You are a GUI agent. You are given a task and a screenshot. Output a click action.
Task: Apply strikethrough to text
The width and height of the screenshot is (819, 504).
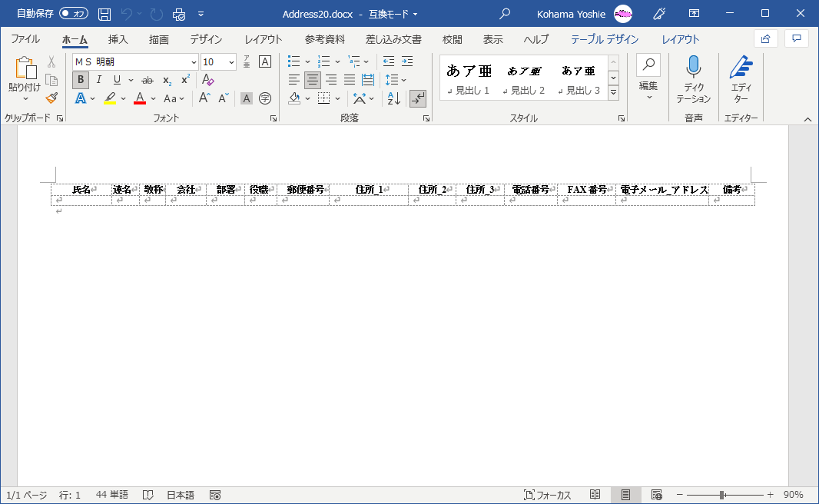[x=148, y=80]
